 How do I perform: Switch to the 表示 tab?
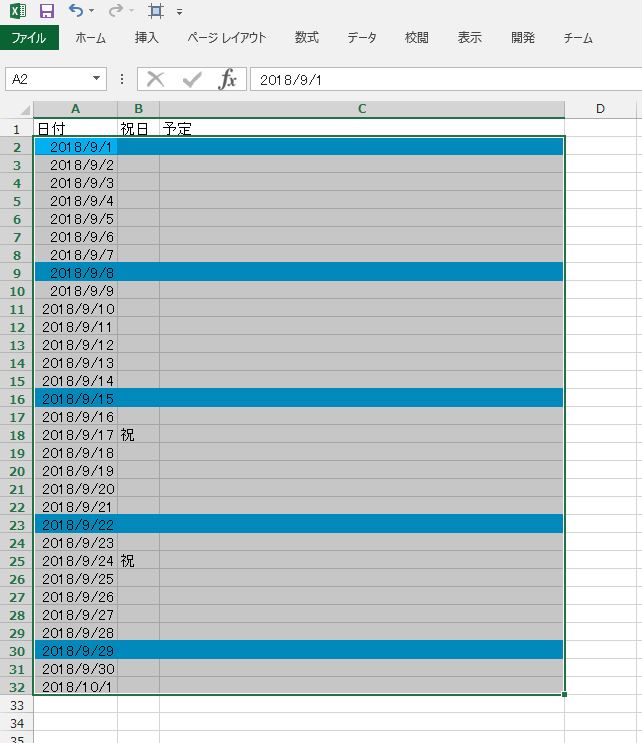[x=470, y=37]
